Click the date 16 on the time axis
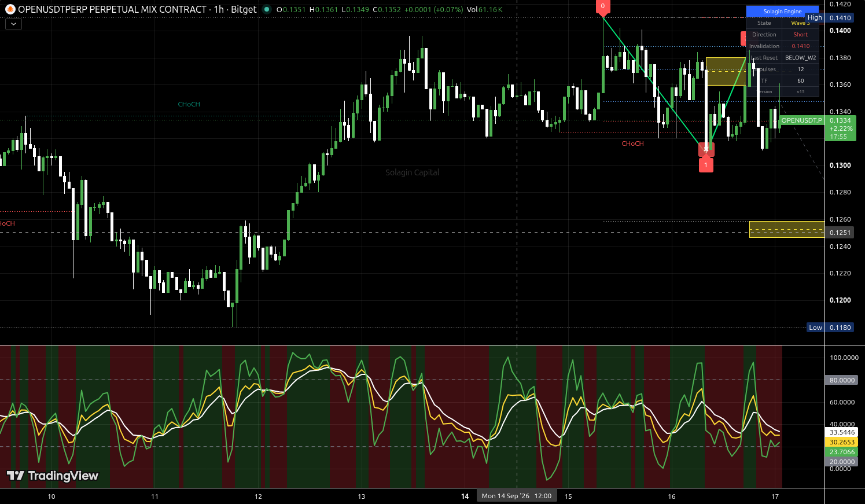 (672, 496)
